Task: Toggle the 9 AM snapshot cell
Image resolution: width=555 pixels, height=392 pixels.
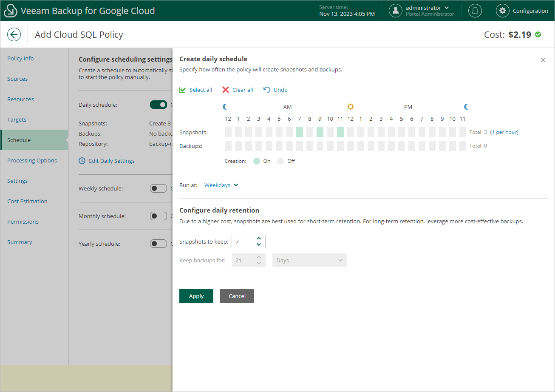Action: 320,132
